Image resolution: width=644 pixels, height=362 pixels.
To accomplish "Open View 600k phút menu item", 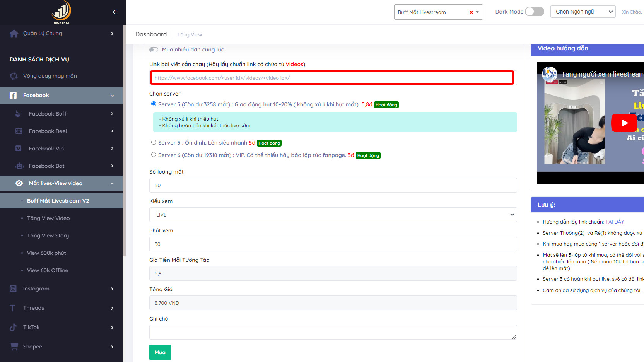I will (46, 253).
